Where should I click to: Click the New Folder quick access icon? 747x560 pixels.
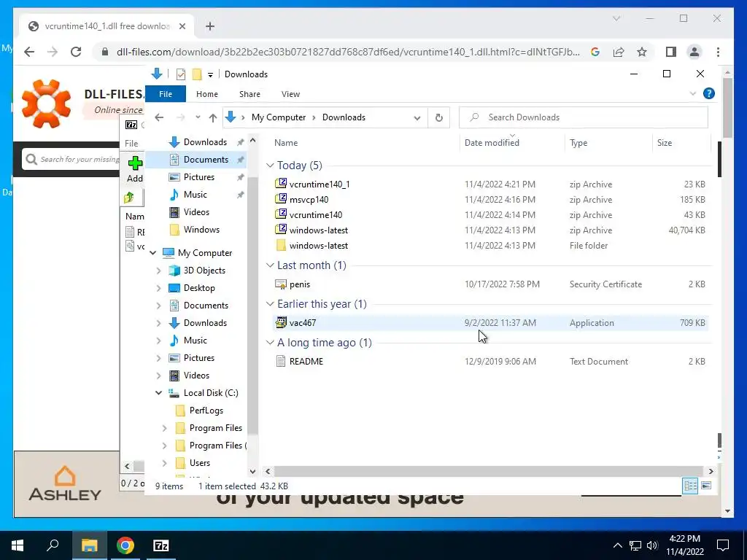[x=197, y=74]
